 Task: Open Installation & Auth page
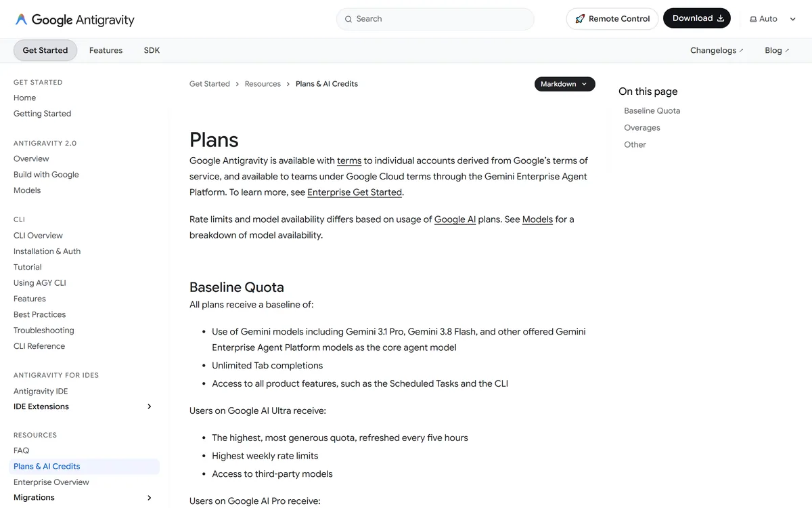[47, 251]
